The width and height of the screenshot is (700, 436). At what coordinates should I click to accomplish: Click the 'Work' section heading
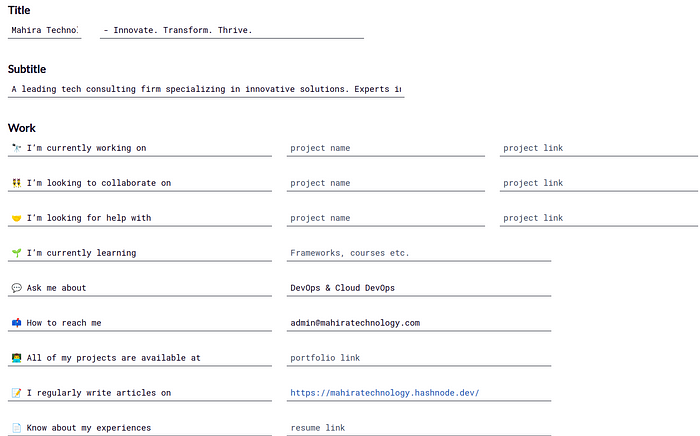click(21, 128)
